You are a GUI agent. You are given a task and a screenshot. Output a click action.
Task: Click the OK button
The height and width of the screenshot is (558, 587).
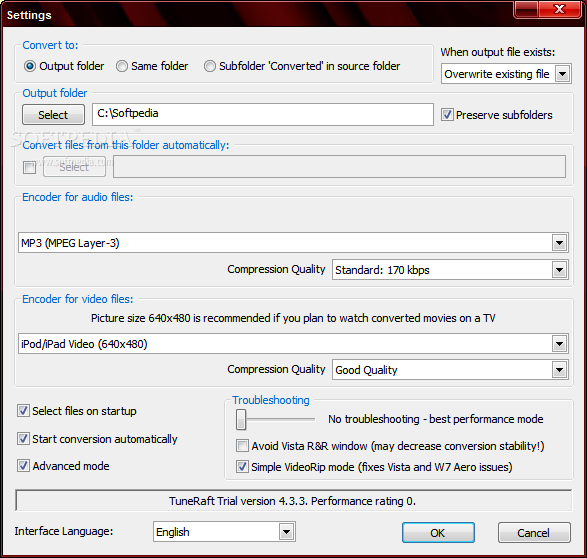[438, 533]
